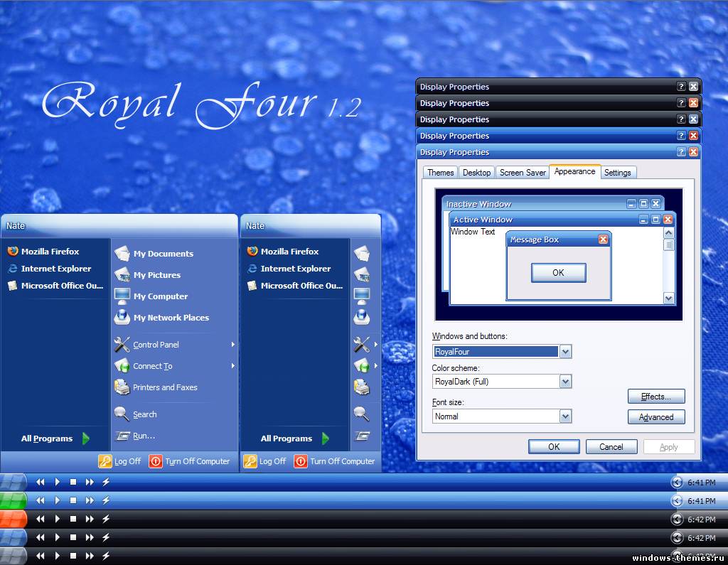Expand the Control Panel submenu in the left Start menu
Viewport: 728px width, 565px height.
233,345
